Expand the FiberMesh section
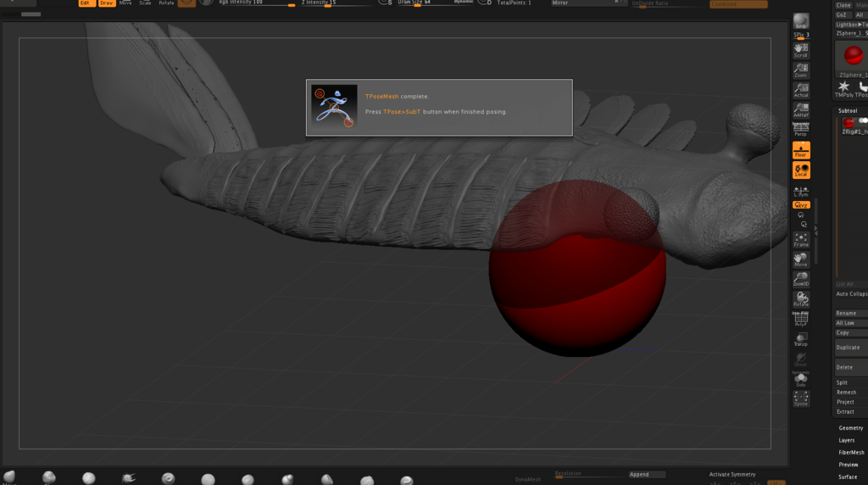Viewport: 868px width, 485px height. [x=851, y=452]
